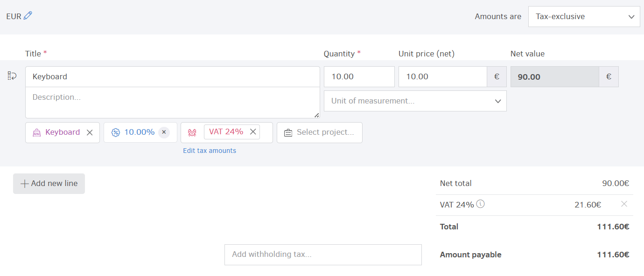
Task: Click the shopping bag icon on the Keyboard tag
Action: click(x=36, y=132)
